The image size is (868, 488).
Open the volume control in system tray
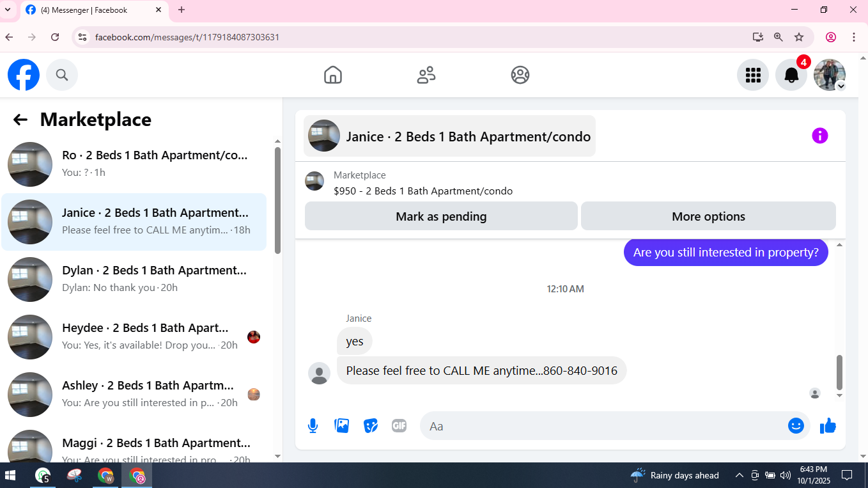pos(786,475)
